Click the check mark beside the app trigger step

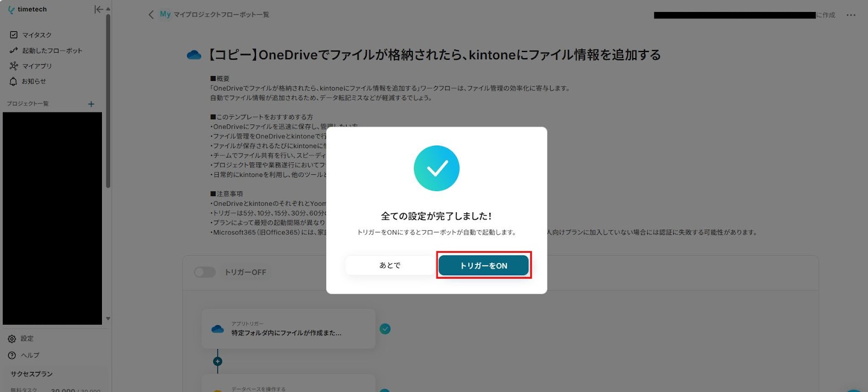pyautogui.click(x=385, y=329)
